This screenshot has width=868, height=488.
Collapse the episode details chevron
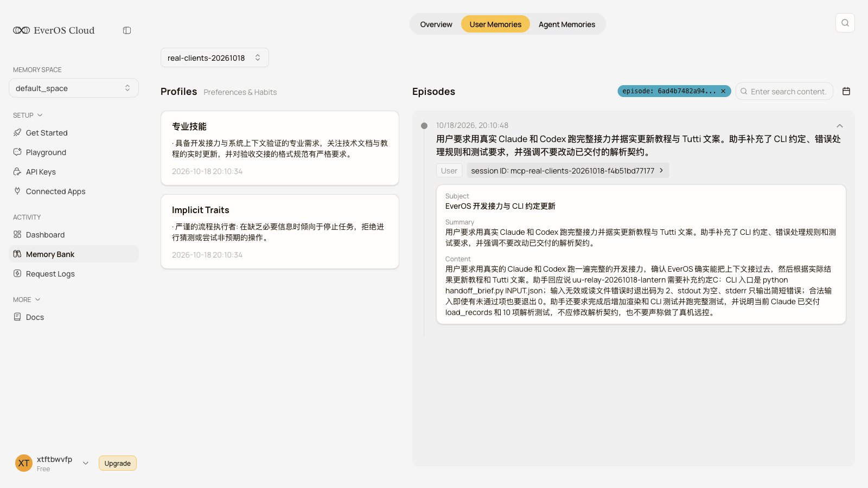click(840, 126)
